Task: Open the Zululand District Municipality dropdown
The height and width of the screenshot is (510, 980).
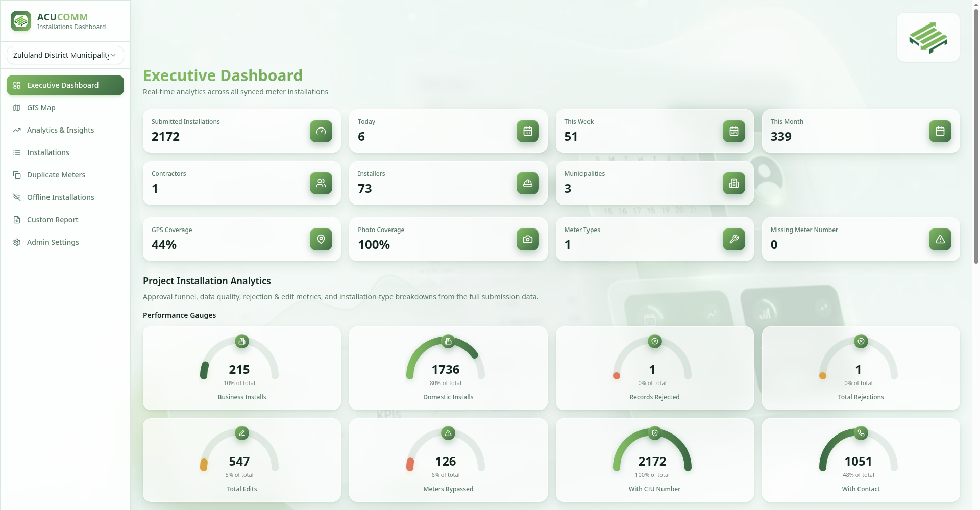Action: pos(65,55)
